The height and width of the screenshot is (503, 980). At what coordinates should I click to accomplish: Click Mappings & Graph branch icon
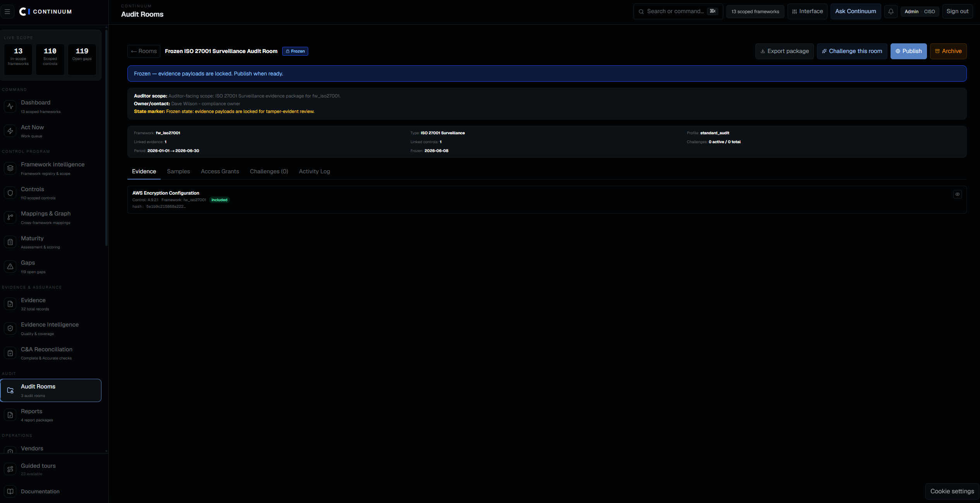[x=10, y=217]
